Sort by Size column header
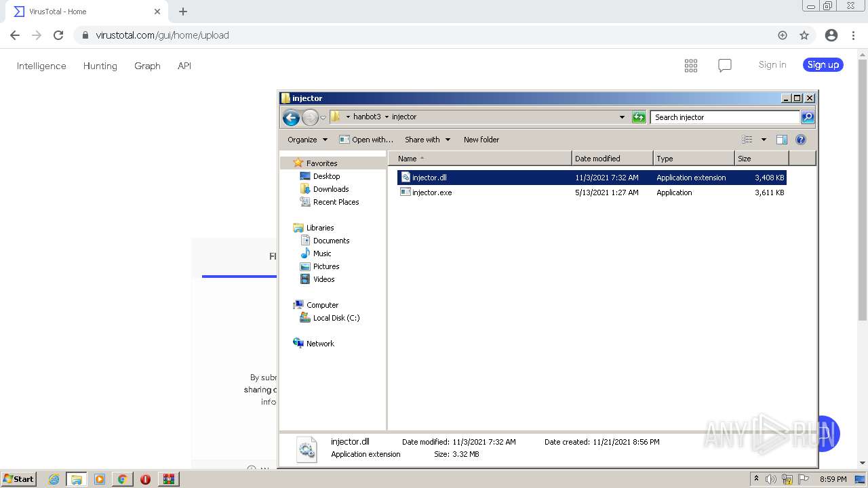This screenshot has height=488, width=868. click(762, 159)
